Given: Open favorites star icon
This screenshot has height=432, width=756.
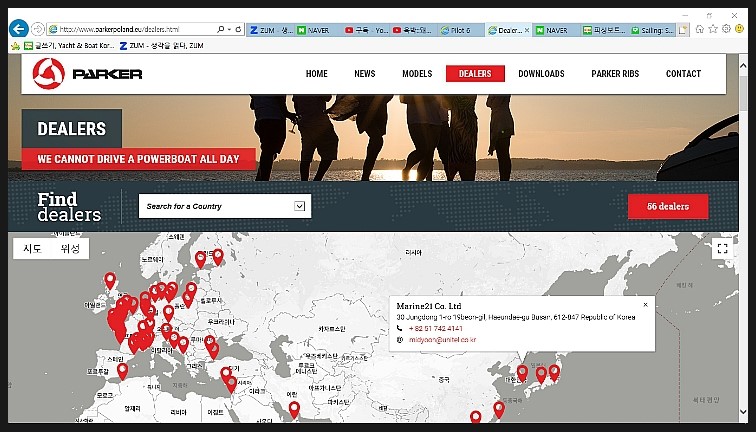Looking at the screenshot, I should (713, 29).
